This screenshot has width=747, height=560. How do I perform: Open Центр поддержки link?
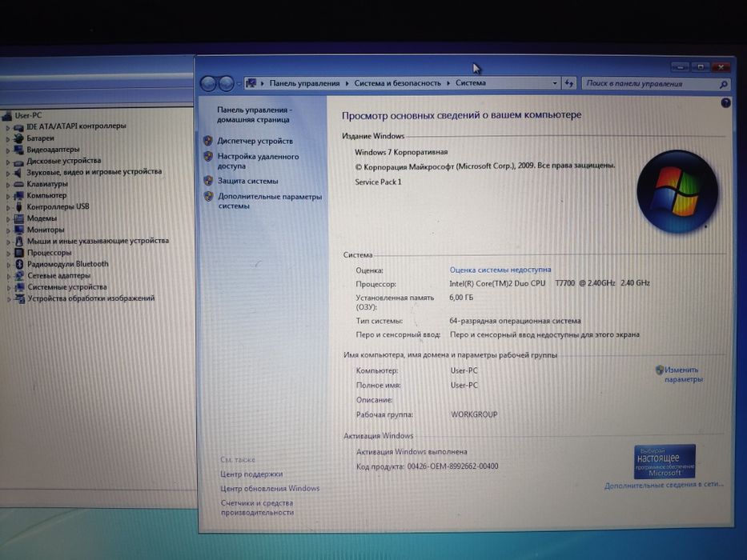(x=251, y=474)
